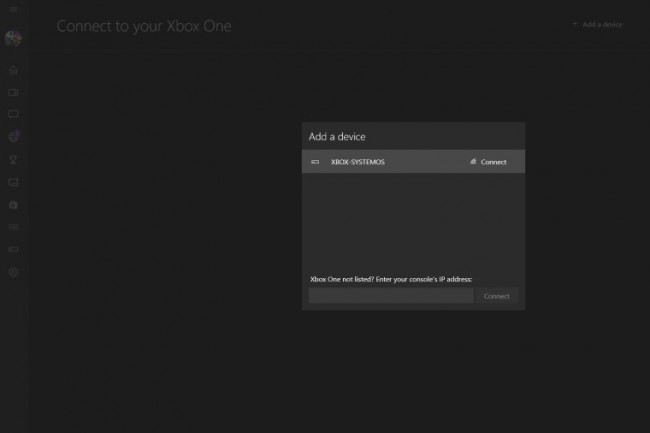650x433 pixels.
Task: Select the XBOX-SYSTEMOS device entry
Action: point(413,162)
